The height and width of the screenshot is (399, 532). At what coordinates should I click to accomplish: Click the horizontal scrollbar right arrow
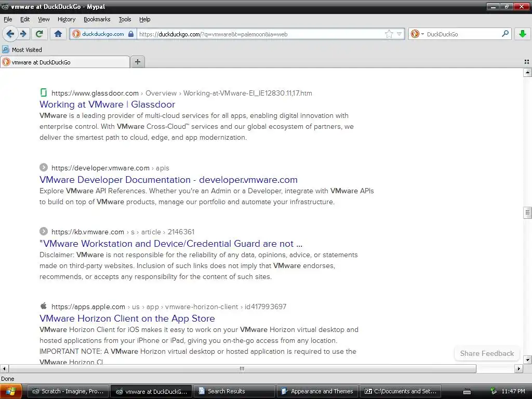coord(518,368)
